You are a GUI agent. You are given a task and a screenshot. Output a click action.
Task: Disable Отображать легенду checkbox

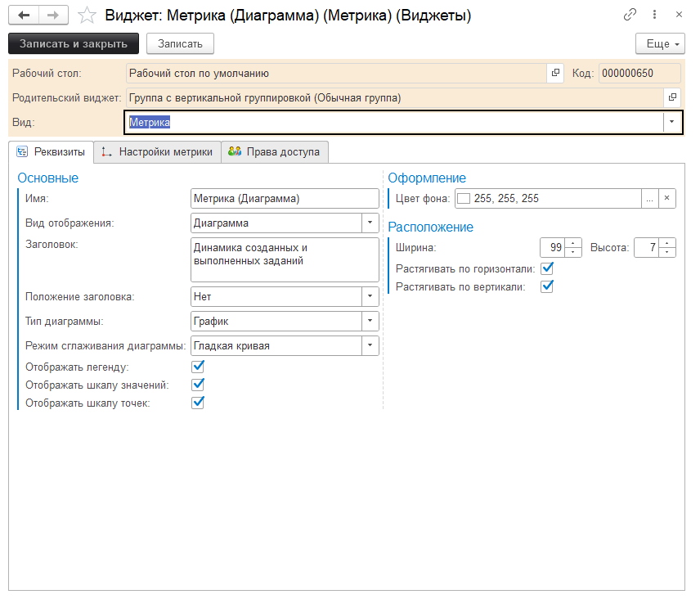click(x=197, y=367)
